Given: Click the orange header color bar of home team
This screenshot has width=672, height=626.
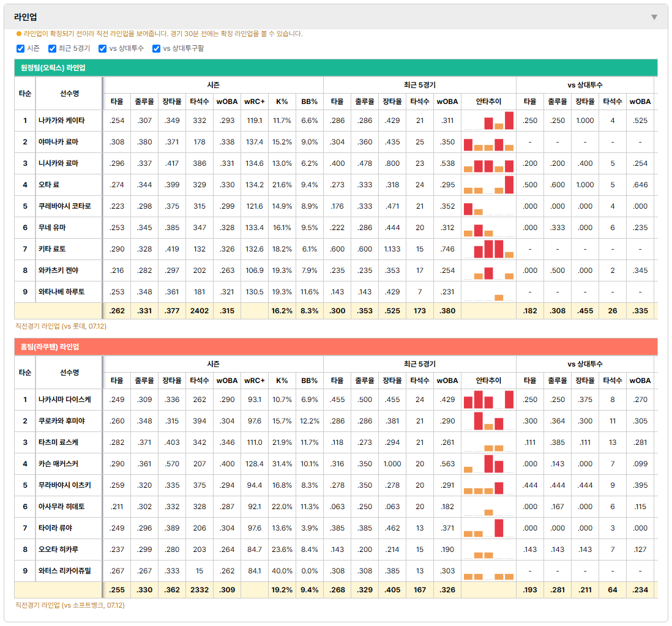Looking at the screenshot, I should click(336, 346).
